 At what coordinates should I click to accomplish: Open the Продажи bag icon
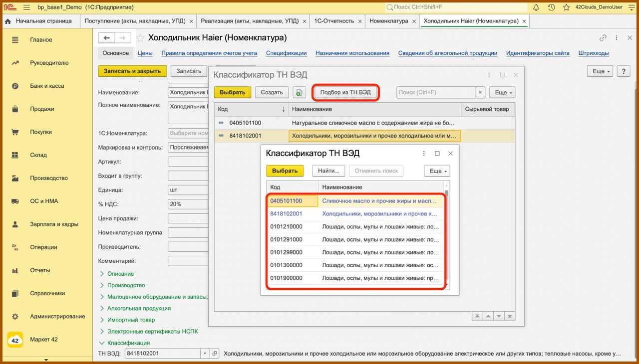15,109
